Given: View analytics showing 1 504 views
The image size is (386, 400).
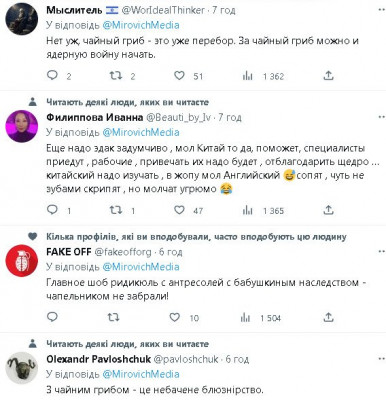Looking at the screenshot, I should pyautogui.click(x=245, y=318).
